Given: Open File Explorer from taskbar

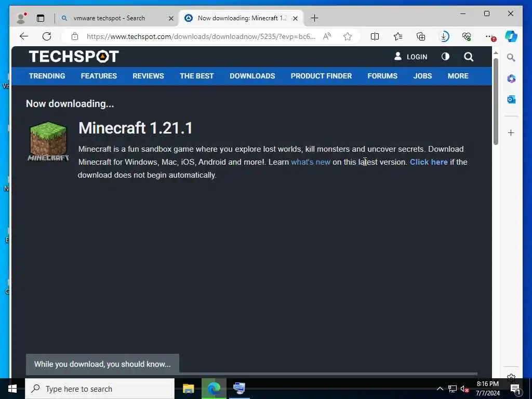Looking at the screenshot, I should tap(188, 389).
